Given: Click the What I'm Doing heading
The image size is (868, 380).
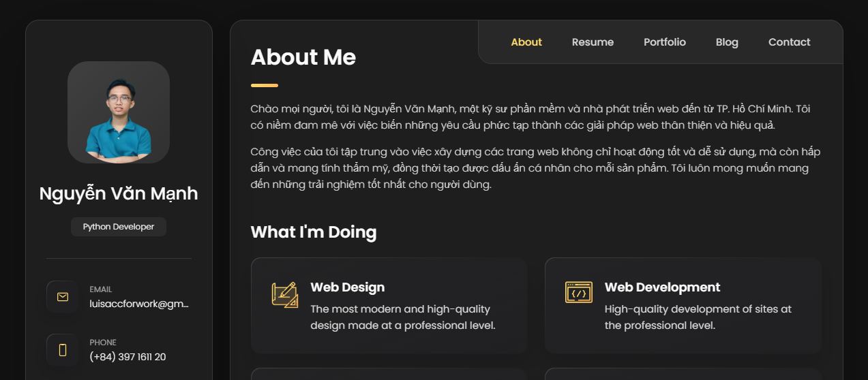Looking at the screenshot, I should [314, 232].
